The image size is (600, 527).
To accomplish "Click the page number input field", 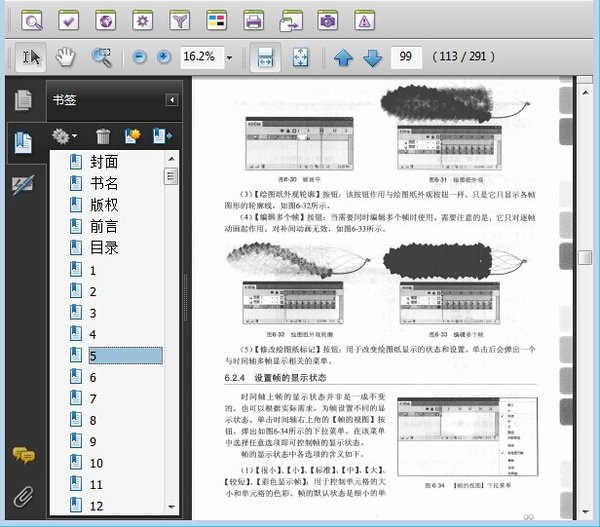I will click(x=405, y=57).
